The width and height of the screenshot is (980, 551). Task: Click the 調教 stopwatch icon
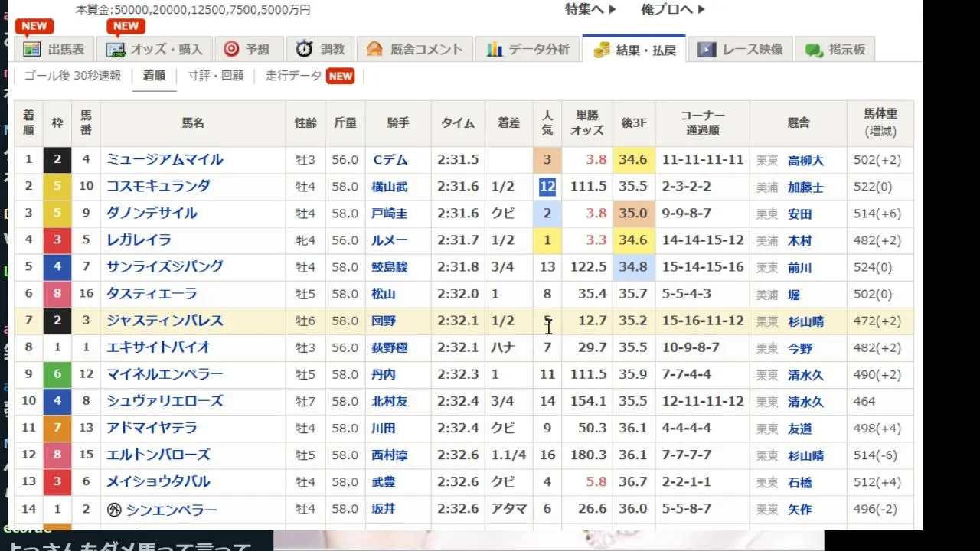305,49
